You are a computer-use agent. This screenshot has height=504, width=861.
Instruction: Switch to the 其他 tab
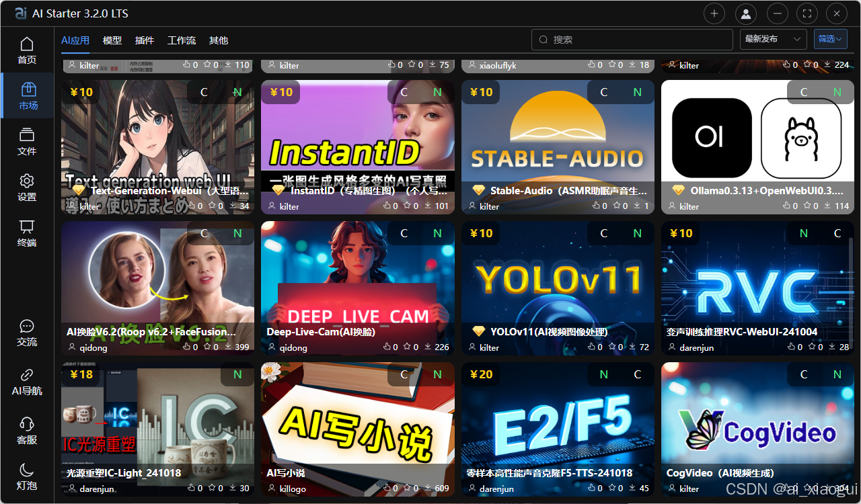tap(219, 40)
